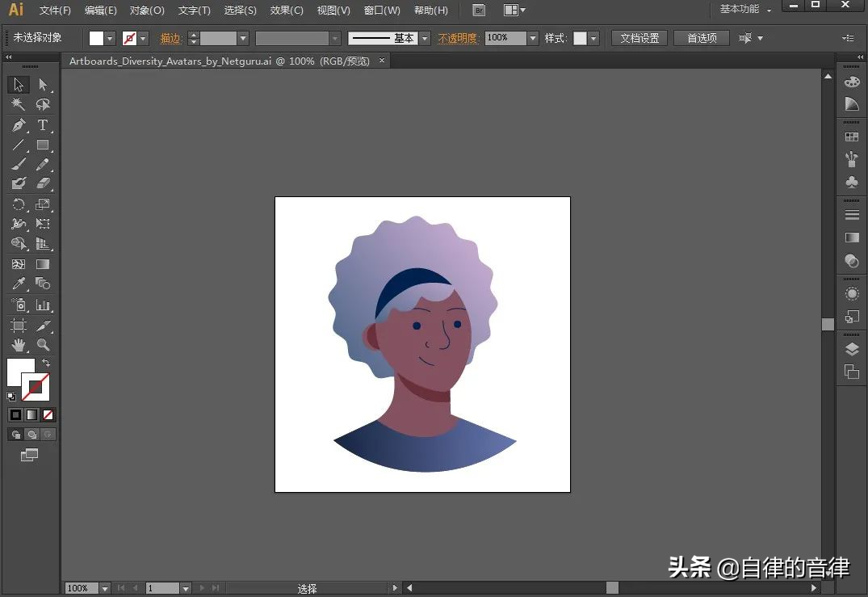Select the Rotate tool

pos(19,204)
